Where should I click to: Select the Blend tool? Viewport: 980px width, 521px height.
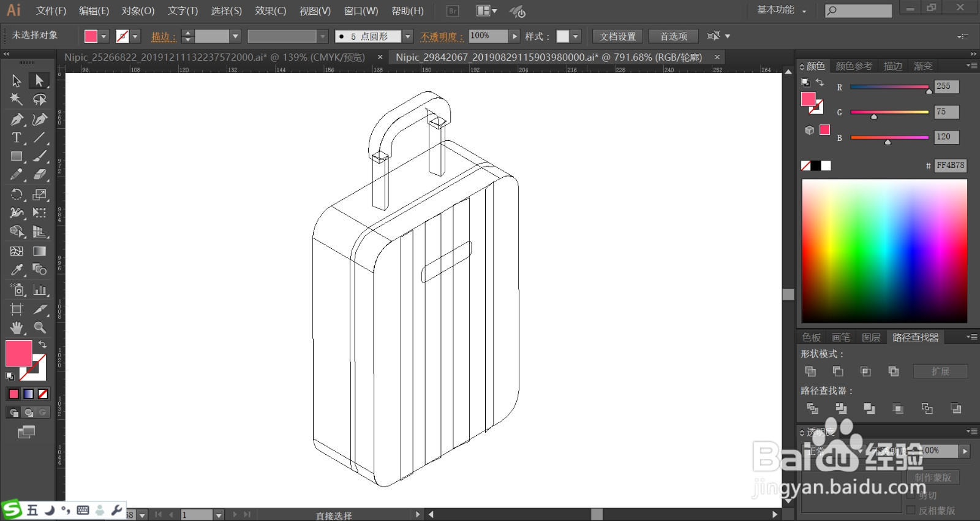[x=39, y=270]
